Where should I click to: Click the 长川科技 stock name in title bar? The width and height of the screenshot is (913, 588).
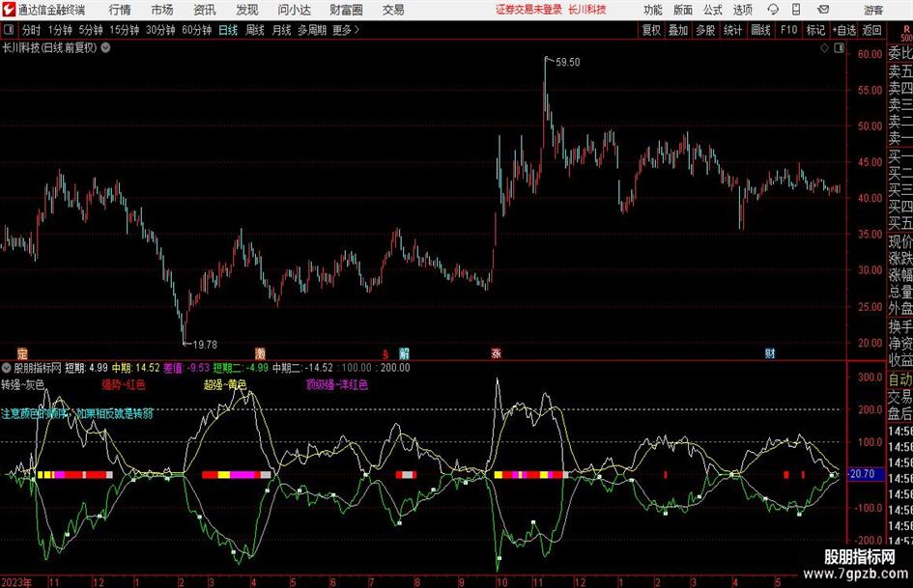[x=587, y=10]
